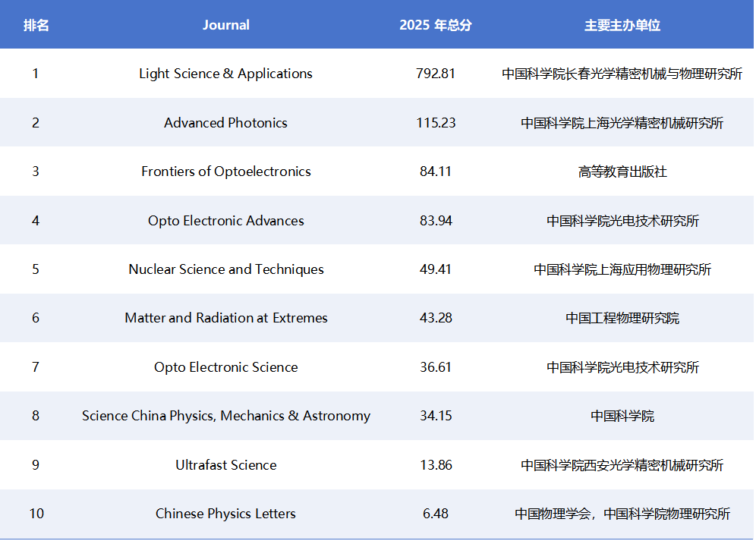Click sponsor 中国科学院西安光学精密机械研究所
The width and height of the screenshot is (756, 541).
(x=622, y=465)
